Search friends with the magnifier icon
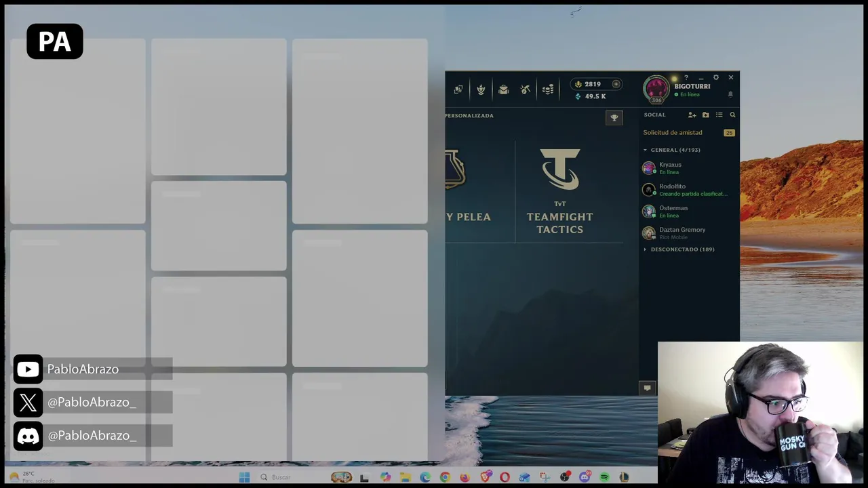This screenshot has width=868, height=488. tap(732, 115)
